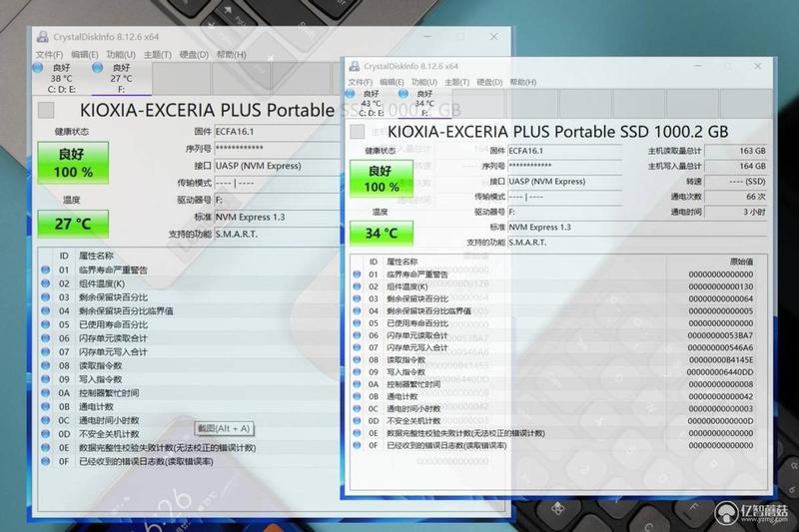Click the 良好 100 % health button in the 27 °C window
Viewport: 799px width, 532px height.
73,163
